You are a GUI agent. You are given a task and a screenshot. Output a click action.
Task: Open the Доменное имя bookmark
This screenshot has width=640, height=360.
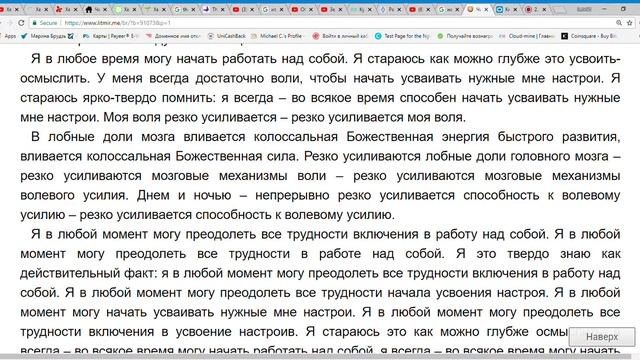[173, 36]
